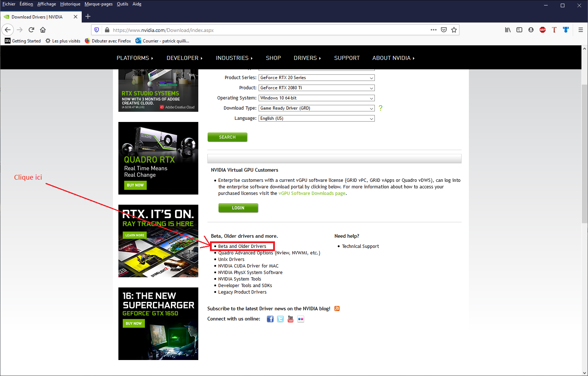The image size is (588, 376).
Task: Open the Outils menu
Action: pyautogui.click(x=122, y=4)
